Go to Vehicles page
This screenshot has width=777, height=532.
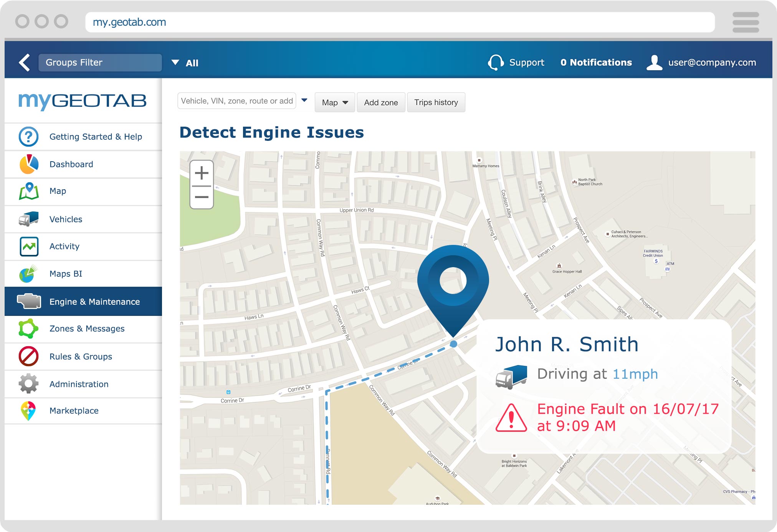[83, 219]
